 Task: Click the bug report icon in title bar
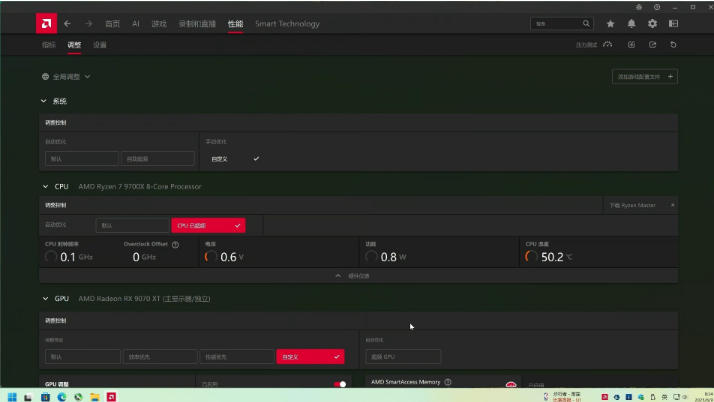(x=639, y=7)
